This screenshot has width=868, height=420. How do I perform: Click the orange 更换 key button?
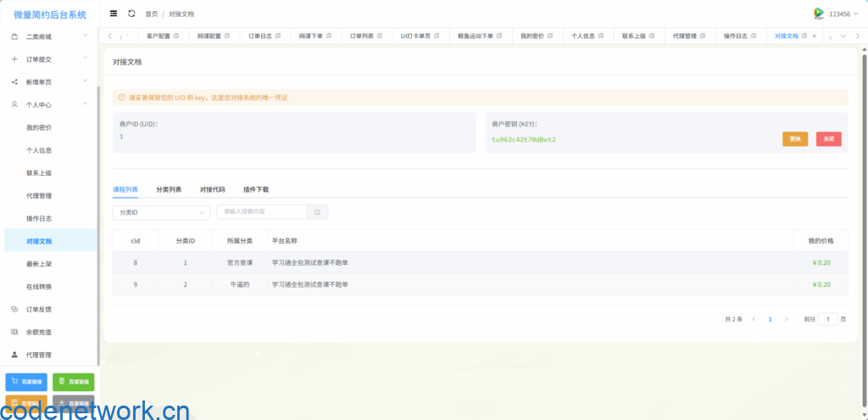pos(794,139)
